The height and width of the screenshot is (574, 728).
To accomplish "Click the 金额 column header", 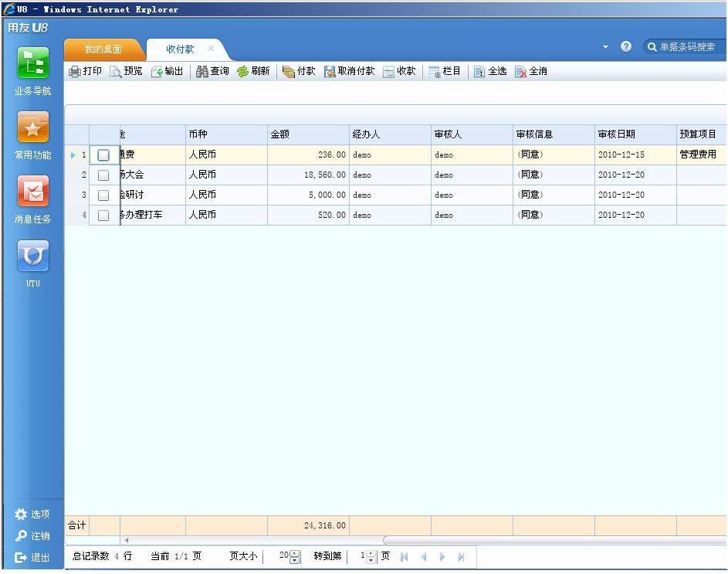I will 308,134.
